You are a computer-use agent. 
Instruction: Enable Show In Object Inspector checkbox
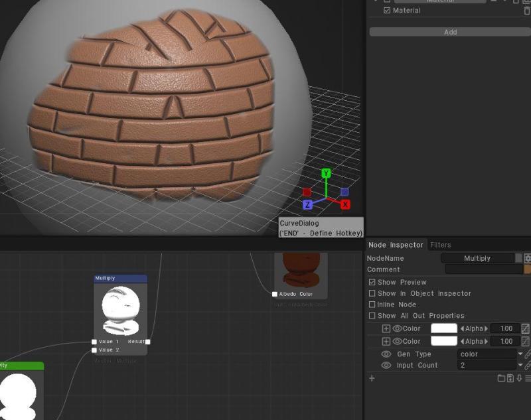tap(372, 293)
